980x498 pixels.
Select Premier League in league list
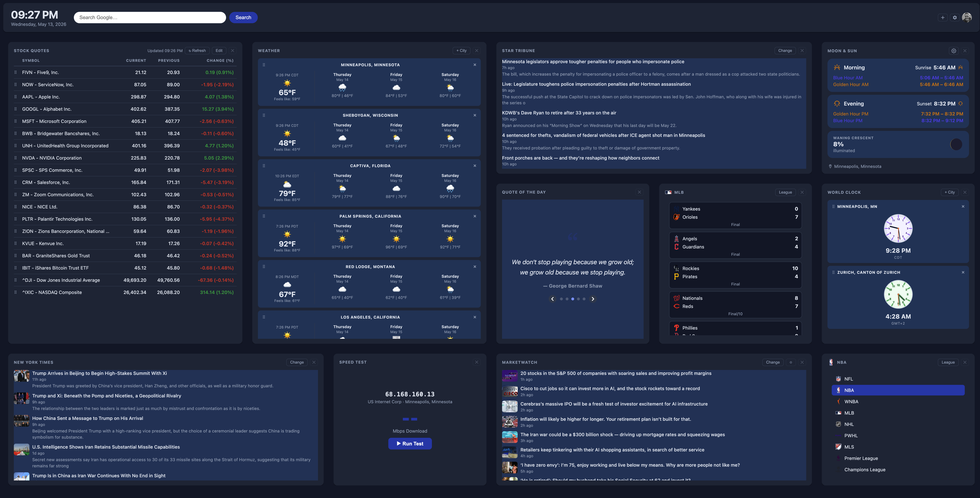pos(898,459)
